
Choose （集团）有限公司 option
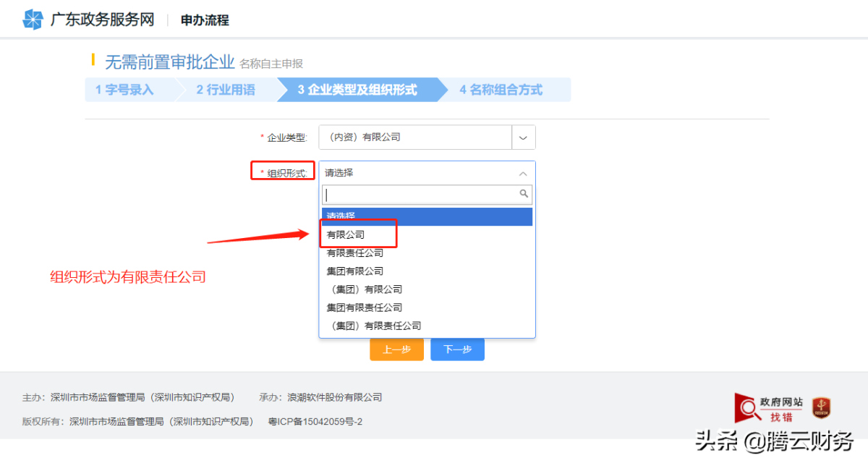pyautogui.click(x=364, y=289)
